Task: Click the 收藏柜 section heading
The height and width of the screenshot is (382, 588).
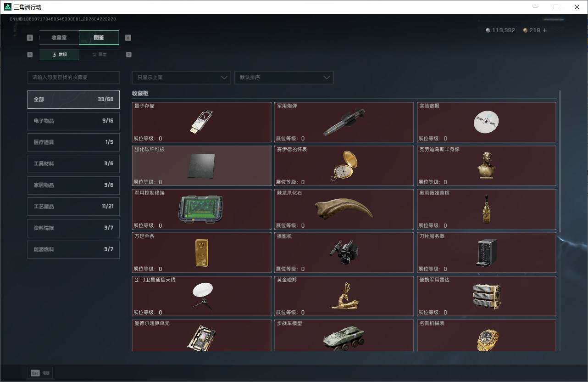Action: point(140,94)
